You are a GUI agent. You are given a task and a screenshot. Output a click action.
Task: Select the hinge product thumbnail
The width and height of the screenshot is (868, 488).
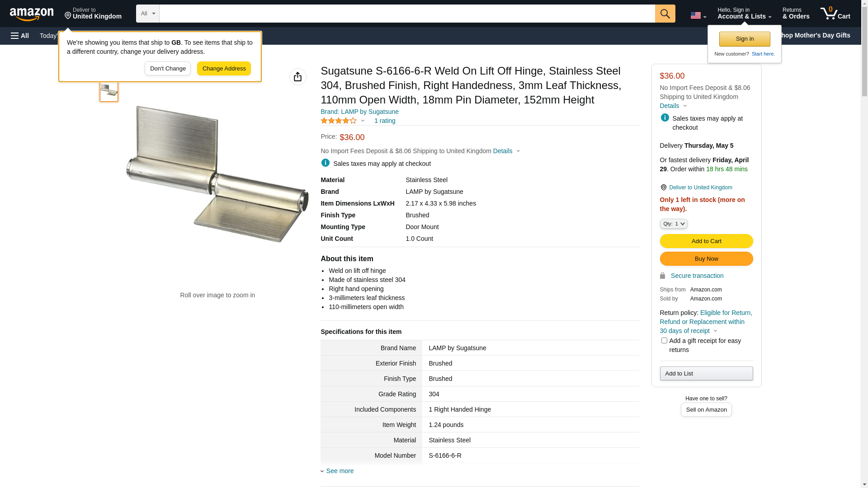pos(109,90)
